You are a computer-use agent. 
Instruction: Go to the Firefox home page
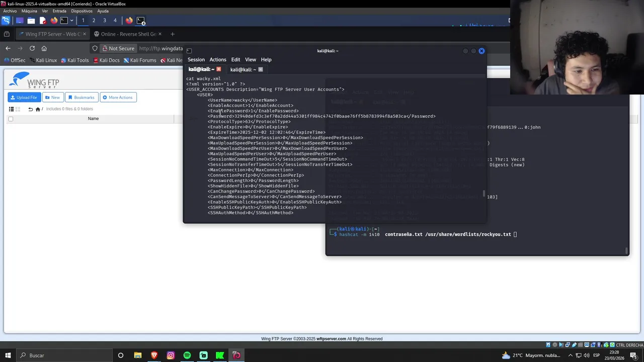(x=44, y=48)
